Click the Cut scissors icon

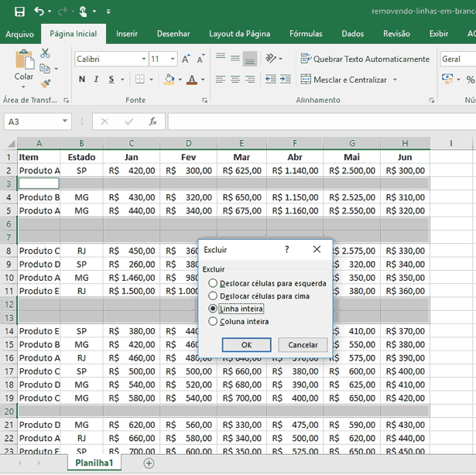click(45, 53)
